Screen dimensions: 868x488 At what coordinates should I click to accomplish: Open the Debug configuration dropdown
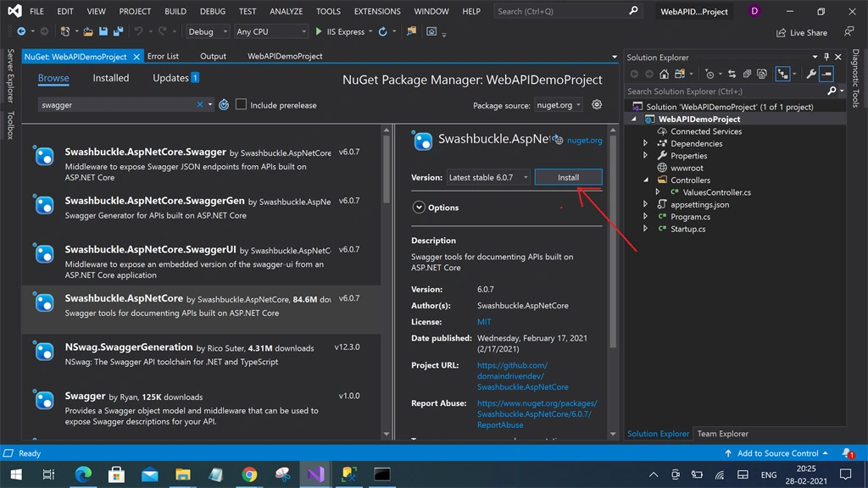coord(207,31)
